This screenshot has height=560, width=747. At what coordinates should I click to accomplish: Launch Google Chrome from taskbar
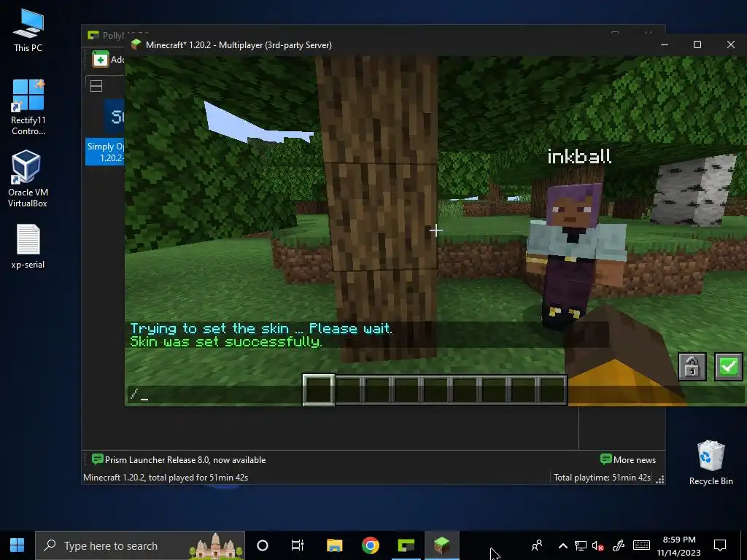[x=370, y=545]
